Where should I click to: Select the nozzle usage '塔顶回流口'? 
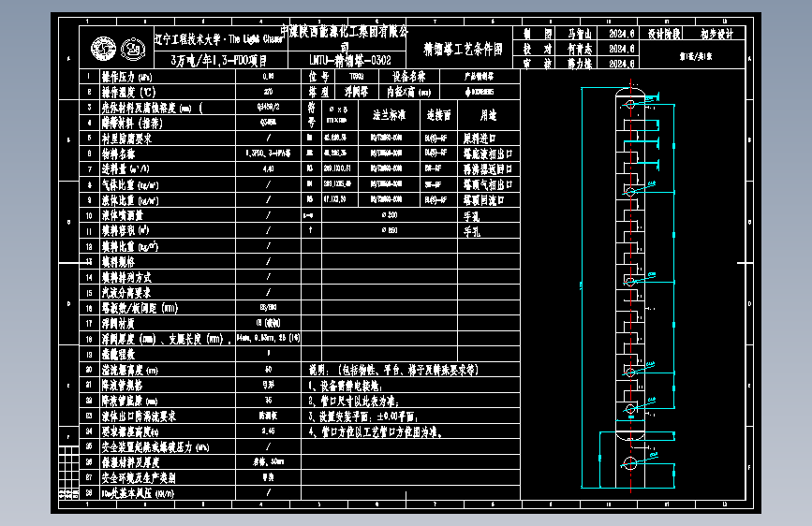tap(483, 200)
